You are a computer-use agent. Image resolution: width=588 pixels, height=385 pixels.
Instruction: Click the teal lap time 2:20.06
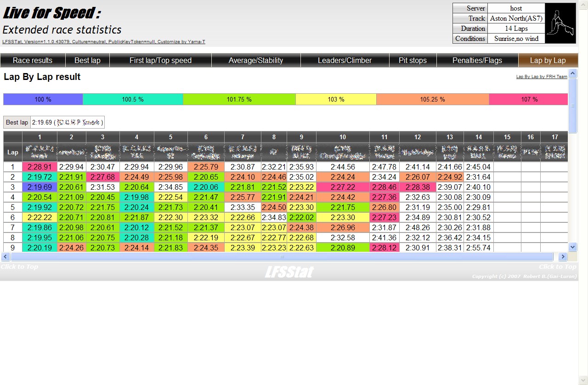(206, 187)
